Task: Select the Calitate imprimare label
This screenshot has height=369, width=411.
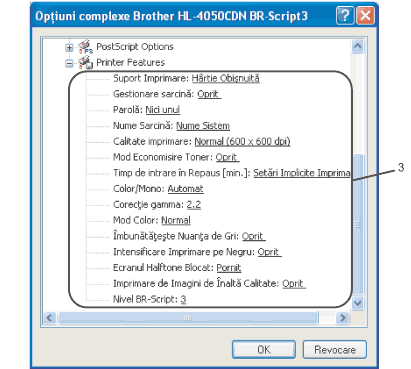Action: coord(153,141)
